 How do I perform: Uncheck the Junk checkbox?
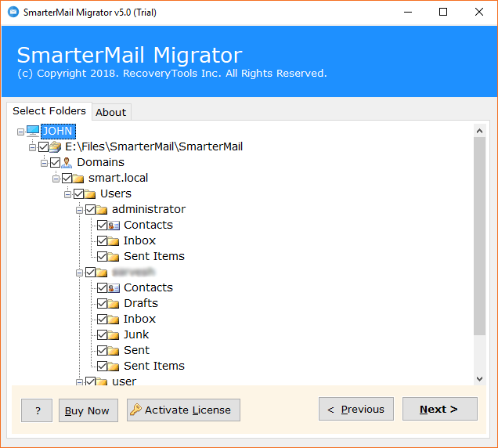tap(103, 334)
